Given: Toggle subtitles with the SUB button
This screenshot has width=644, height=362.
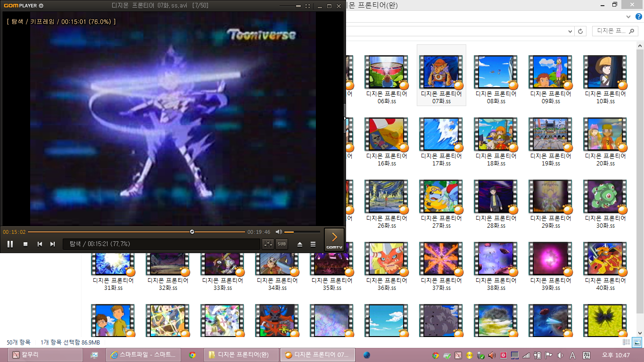Looking at the screenshot, I should [x=281, y=244].
